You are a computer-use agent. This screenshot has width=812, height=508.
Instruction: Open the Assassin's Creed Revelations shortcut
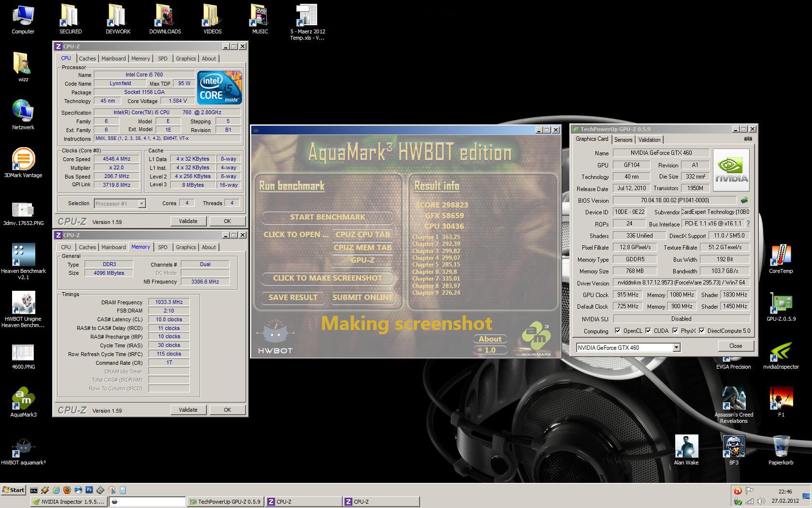pyautogui.click(x=734, y=404)
